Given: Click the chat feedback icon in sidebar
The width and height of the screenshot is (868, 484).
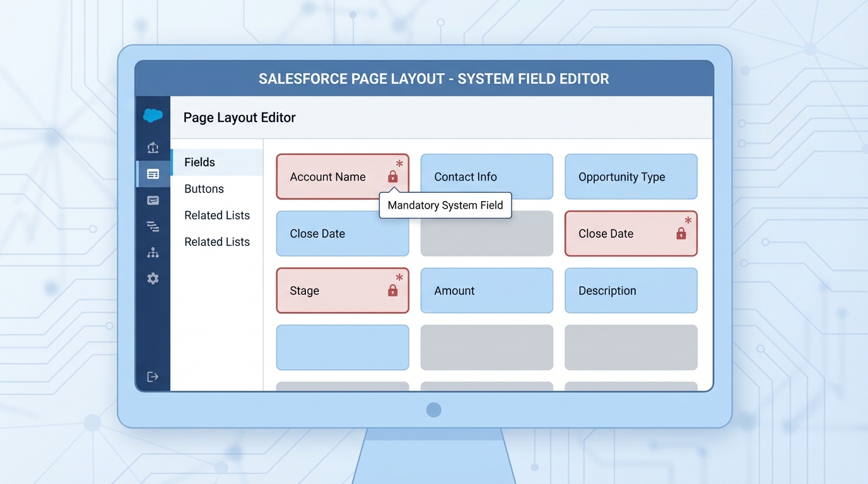Looking at the screenshot, I should (x=153, y=200).
